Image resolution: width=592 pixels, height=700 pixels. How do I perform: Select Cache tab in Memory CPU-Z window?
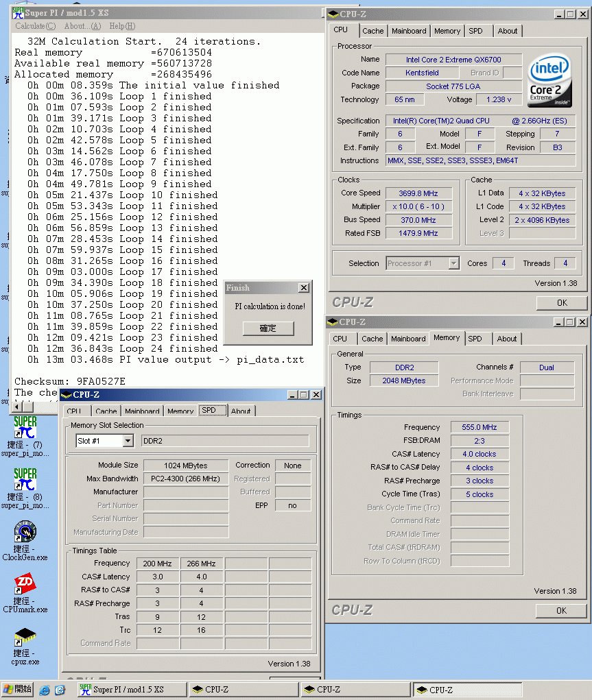372,339
